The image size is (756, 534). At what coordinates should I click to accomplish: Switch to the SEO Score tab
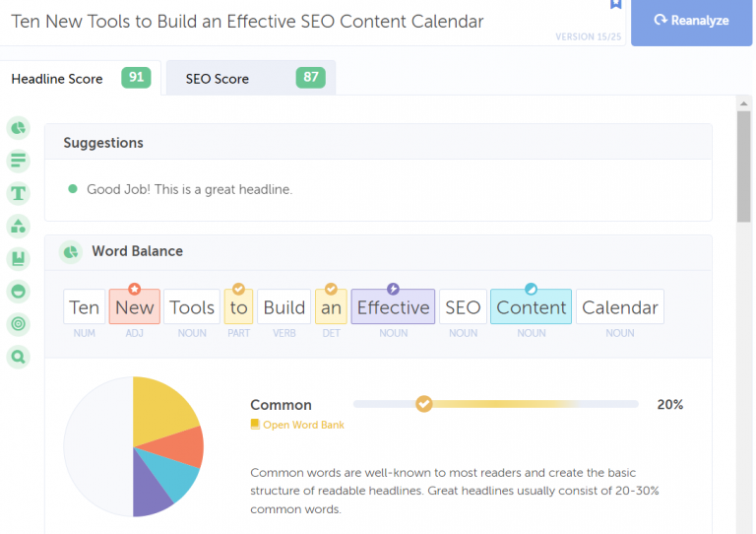[x=251, y=79]
